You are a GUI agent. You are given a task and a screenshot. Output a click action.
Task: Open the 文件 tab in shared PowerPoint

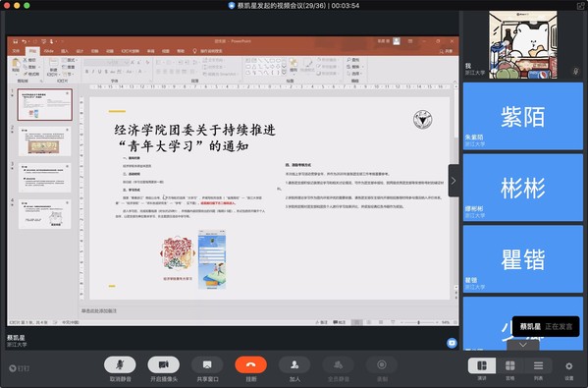click(x=16, y=51)
